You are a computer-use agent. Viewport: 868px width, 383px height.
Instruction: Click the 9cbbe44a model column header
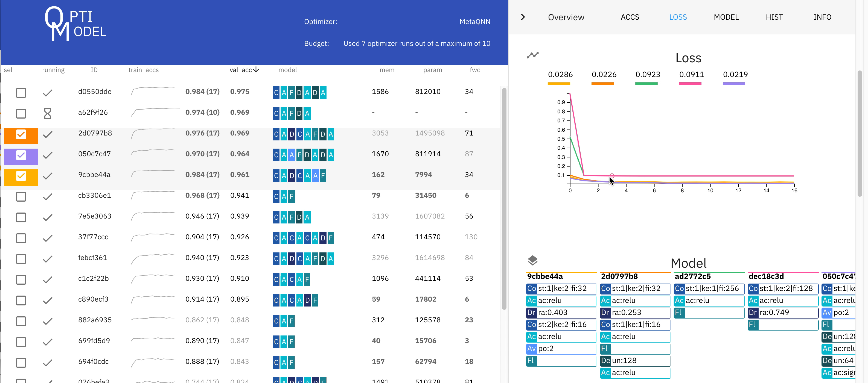[545, 276]
